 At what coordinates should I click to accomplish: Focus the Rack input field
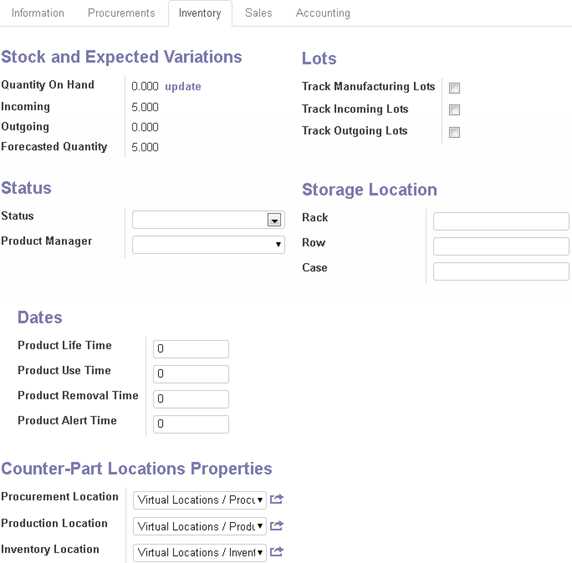(501, 221)
